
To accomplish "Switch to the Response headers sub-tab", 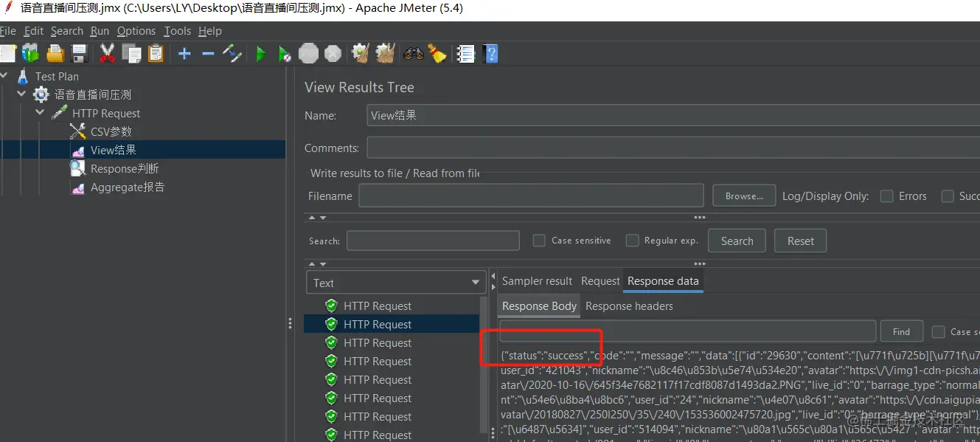I will [629, 306].
